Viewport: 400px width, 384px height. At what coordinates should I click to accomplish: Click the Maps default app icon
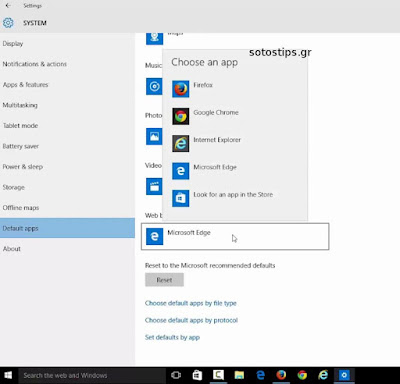(154, 38)
